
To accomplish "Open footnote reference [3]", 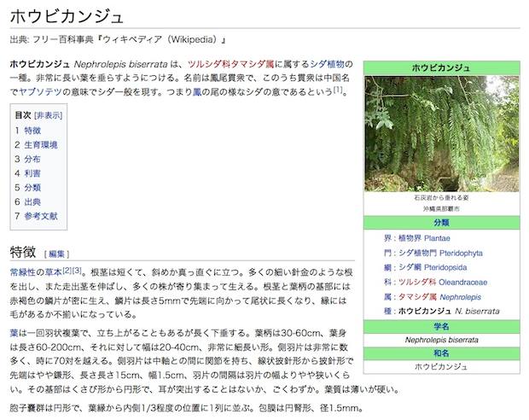I will click(77, 270).
